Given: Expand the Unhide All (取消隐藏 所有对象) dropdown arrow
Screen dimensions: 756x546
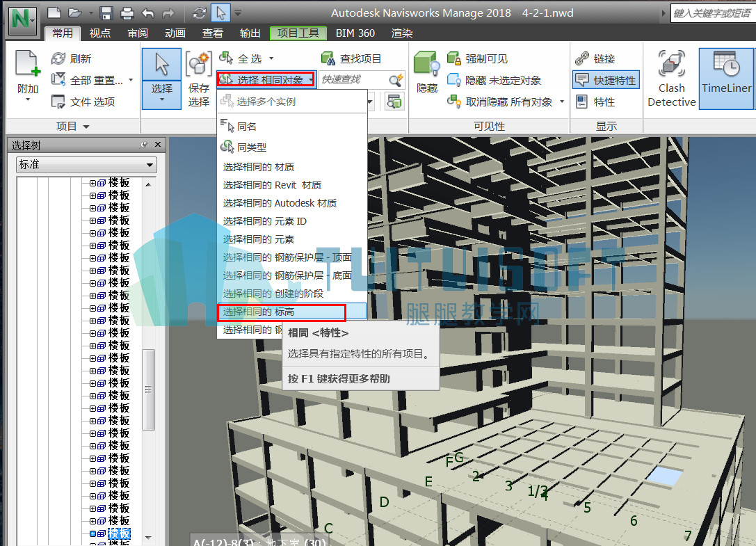Looking at the screenshot, I should point(562,102).
